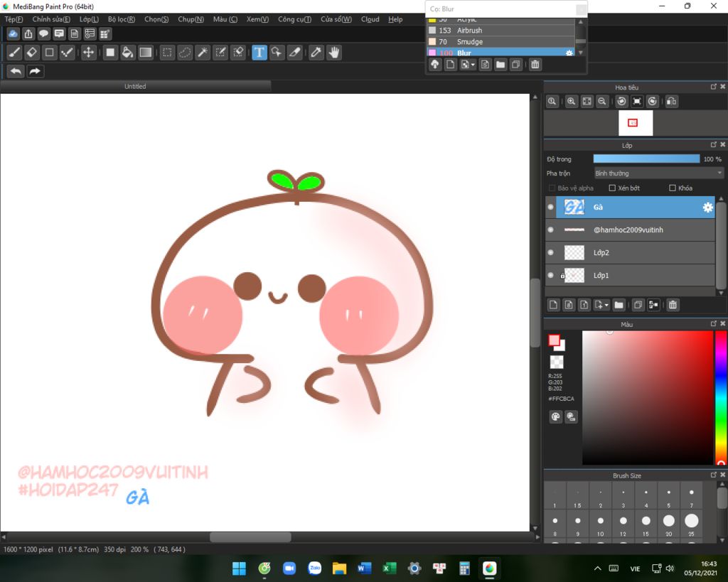Open Blur brush settings gear

click(x=569, y=53)
